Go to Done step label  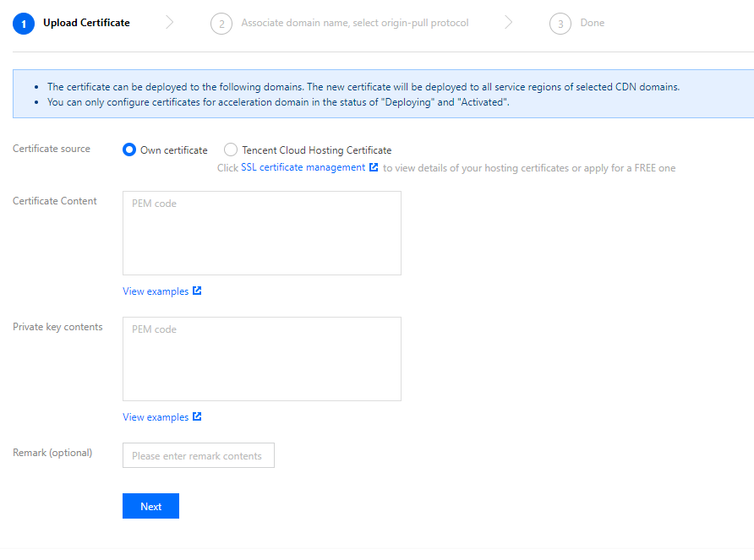[593, 23]
